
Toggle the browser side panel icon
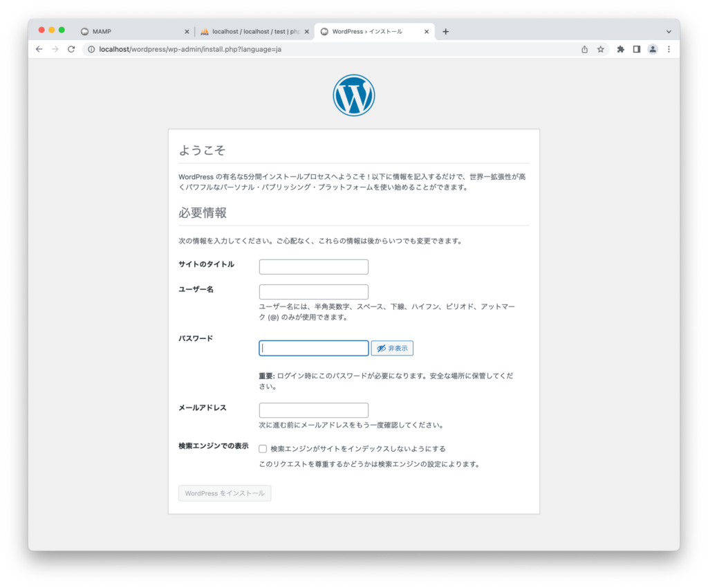click(637, 49)
